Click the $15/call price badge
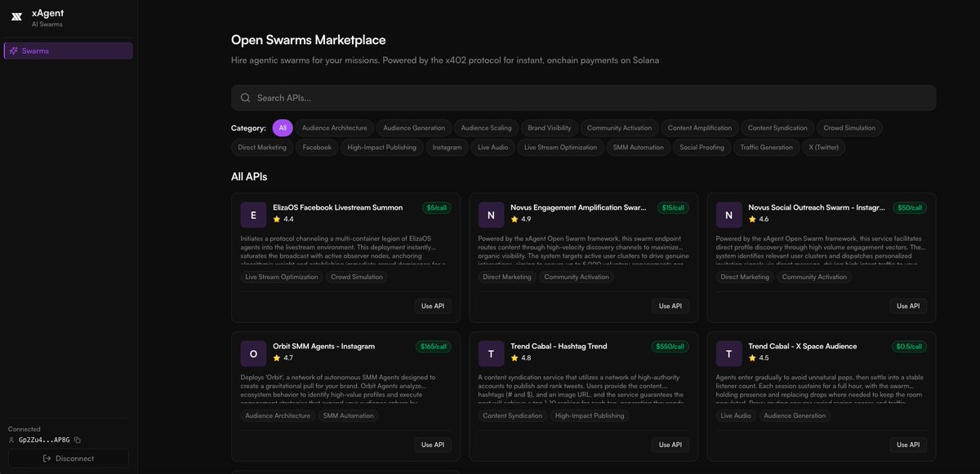This screenshot has height=474, width=980. point(673,208)
